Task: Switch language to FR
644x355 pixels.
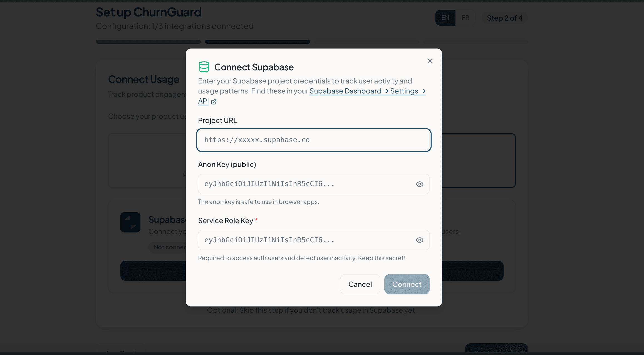Action: point(465,18)
